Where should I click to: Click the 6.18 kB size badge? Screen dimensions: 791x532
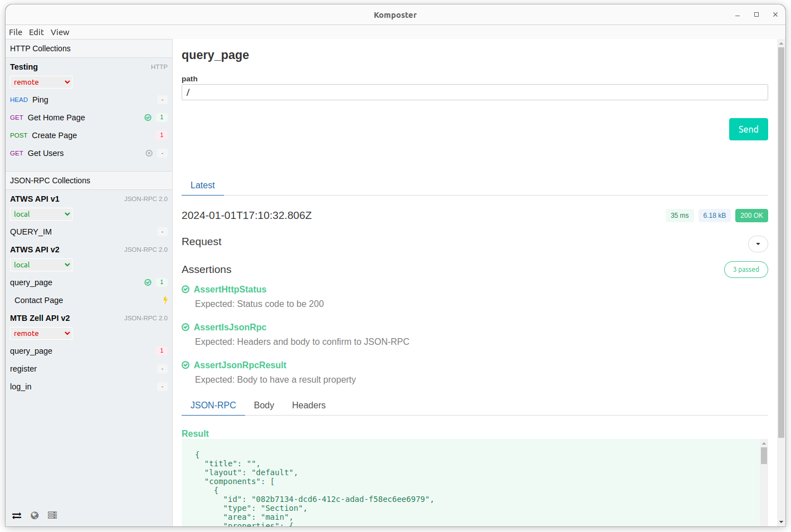pyautogui.click(x=714, y=216)
